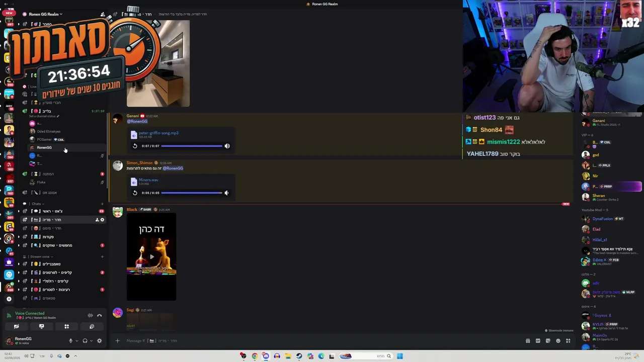The height and width of the screenshot is (362, 644).
Task: Open MaimOn in the member list
Action: (599, 336)
